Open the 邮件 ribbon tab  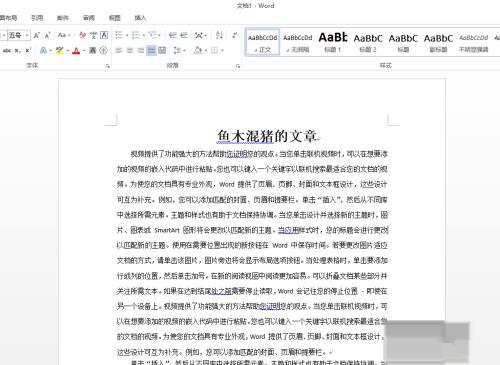(x=63, y=18)
